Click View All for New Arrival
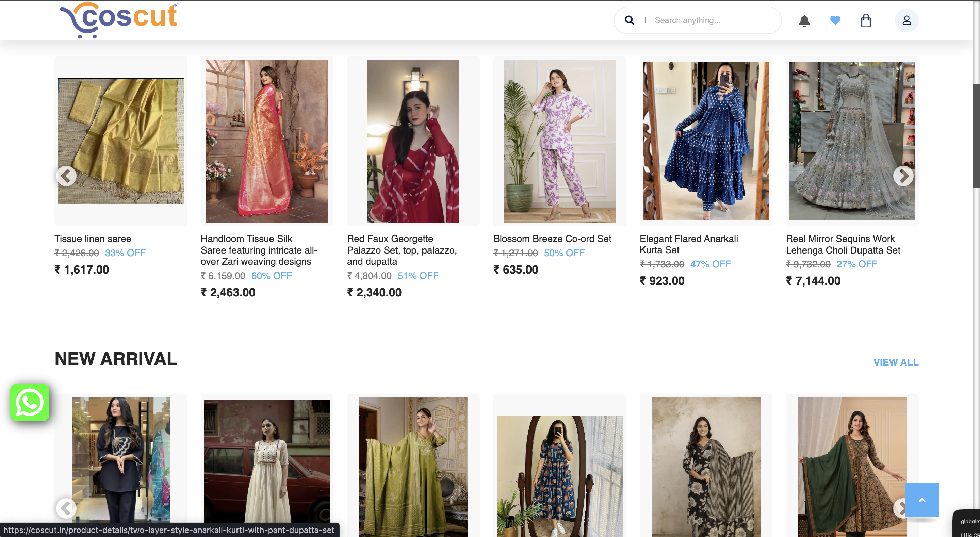Screen dimensions: 980x537 click(896, 362)
